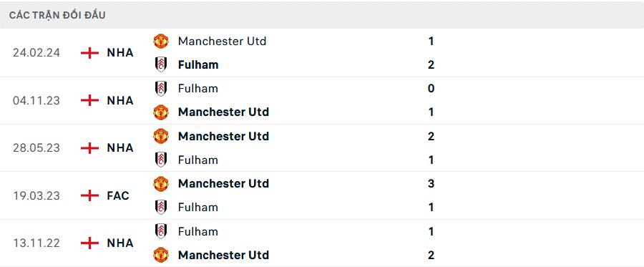Open Fulham team name in 13.11.22 match

tap(198, 232)
